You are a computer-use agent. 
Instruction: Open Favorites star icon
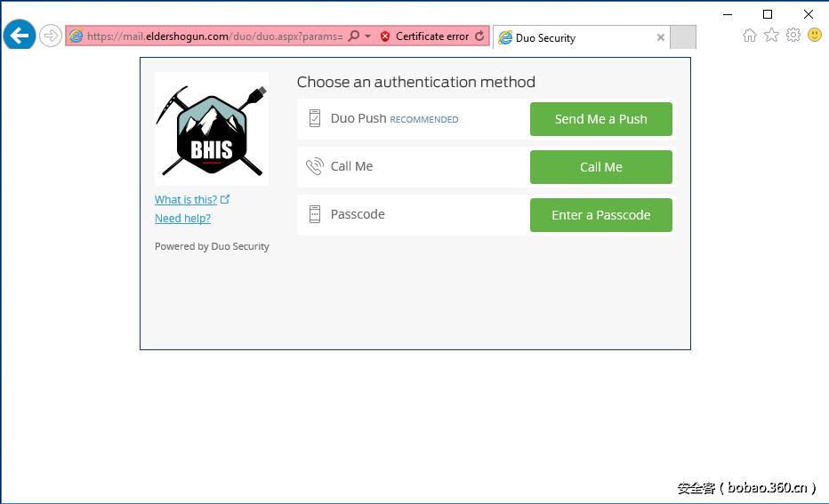point(771,36)
